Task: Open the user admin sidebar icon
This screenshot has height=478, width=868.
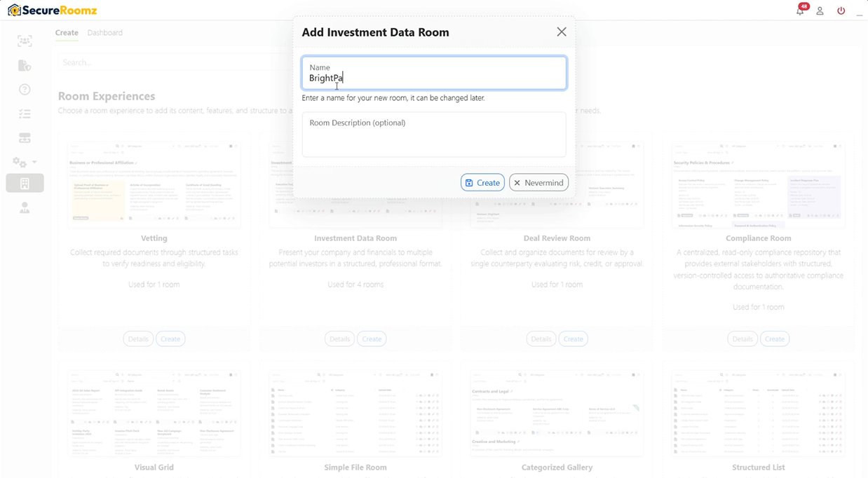Action: 25,208
